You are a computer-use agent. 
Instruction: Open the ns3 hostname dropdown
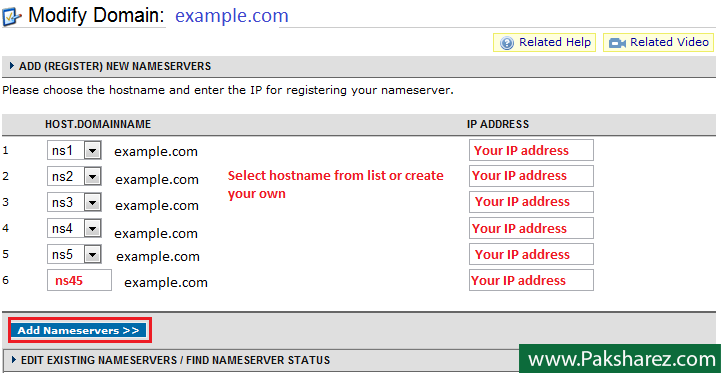click(92, 202)
